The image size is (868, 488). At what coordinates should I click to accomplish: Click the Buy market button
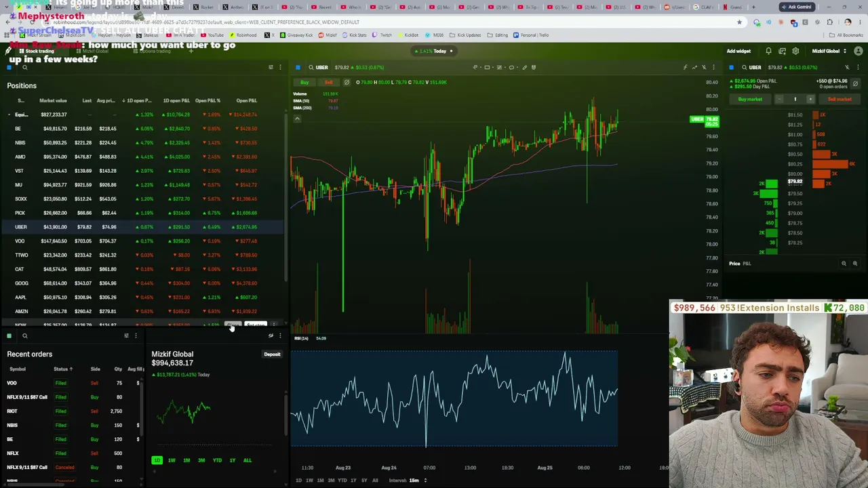[x=750, y=99]
